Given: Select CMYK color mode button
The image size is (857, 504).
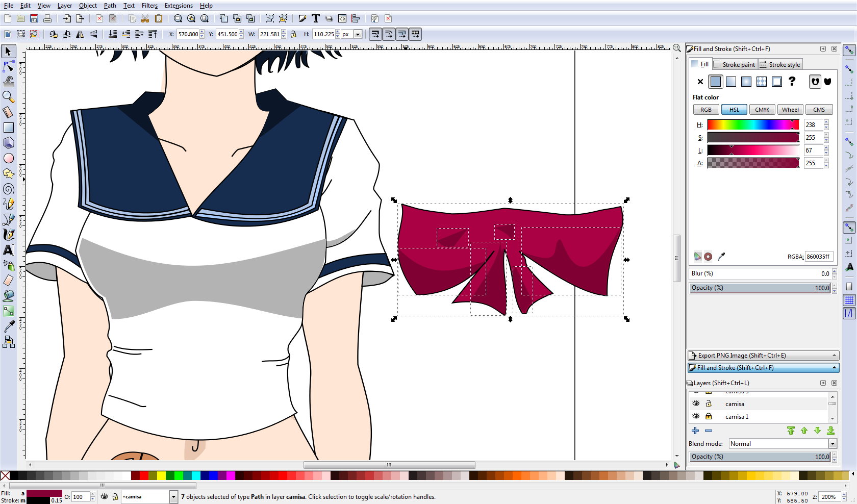Looking at the screenshot, I should [762, 110].
